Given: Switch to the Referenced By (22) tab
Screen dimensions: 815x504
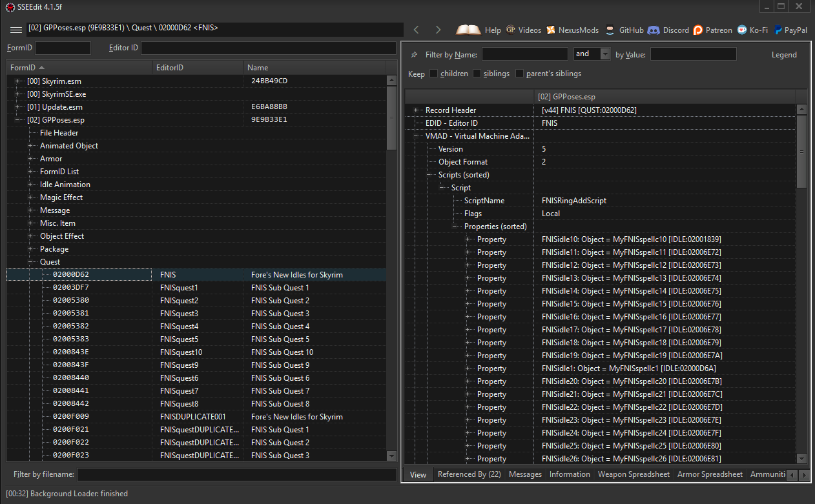Looking at the screenshot, I should 469,474.
